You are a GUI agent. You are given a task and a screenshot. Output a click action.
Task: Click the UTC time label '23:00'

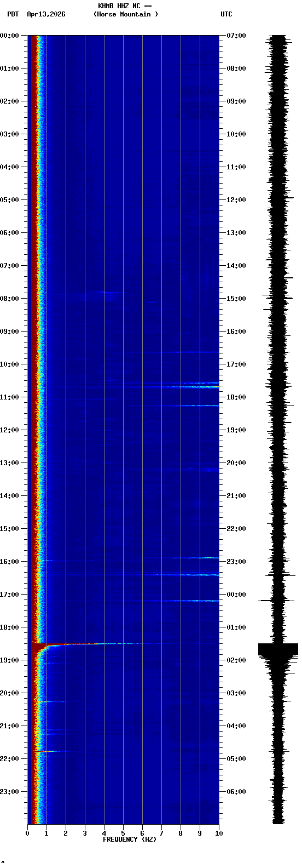[x=236, y=562]
